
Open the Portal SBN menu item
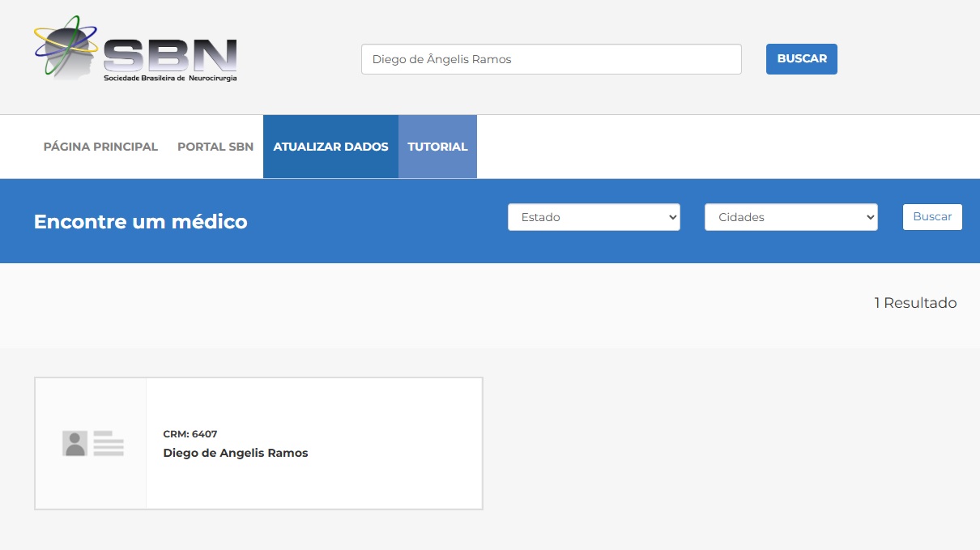click(215, 147)
